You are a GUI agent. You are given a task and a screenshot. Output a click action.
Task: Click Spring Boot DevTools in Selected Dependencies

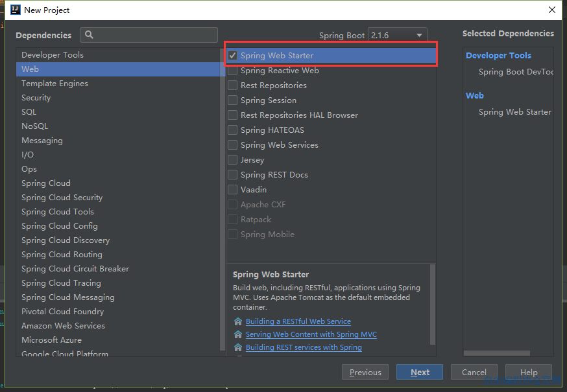point(516,72)
